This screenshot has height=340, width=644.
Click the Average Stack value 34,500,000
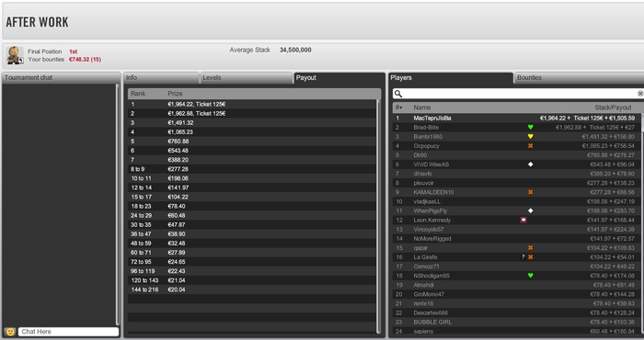click(295, 50)
